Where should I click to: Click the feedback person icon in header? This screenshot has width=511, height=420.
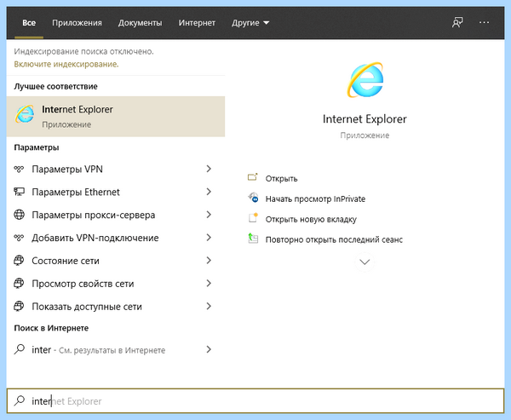457,22
